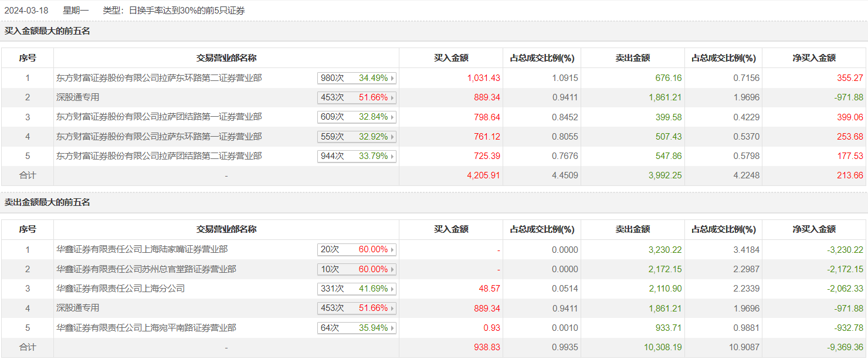Screen dimensions: 868x359
Task: Click sell amount 547.86
Action: [x=669, y=156]
